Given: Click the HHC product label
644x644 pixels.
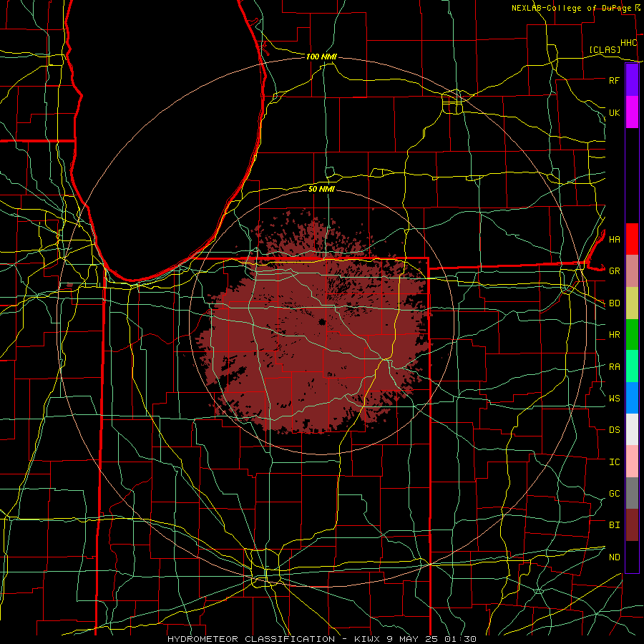Looking at the screenshot, I should point(628,43).
